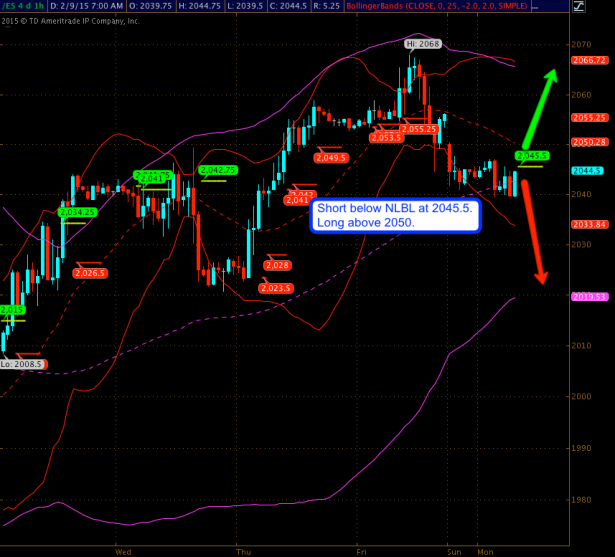Click the close value C: 2044.5

click(x=288, y=6)
